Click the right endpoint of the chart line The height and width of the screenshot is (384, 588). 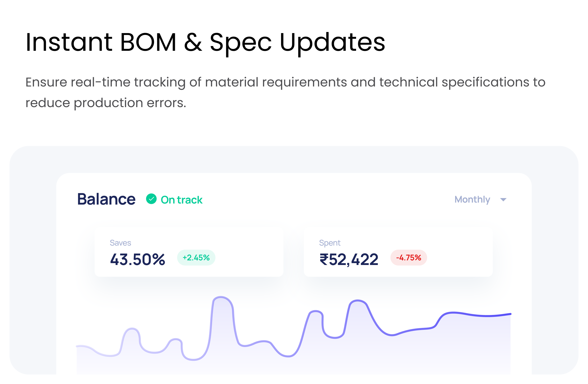510,314
